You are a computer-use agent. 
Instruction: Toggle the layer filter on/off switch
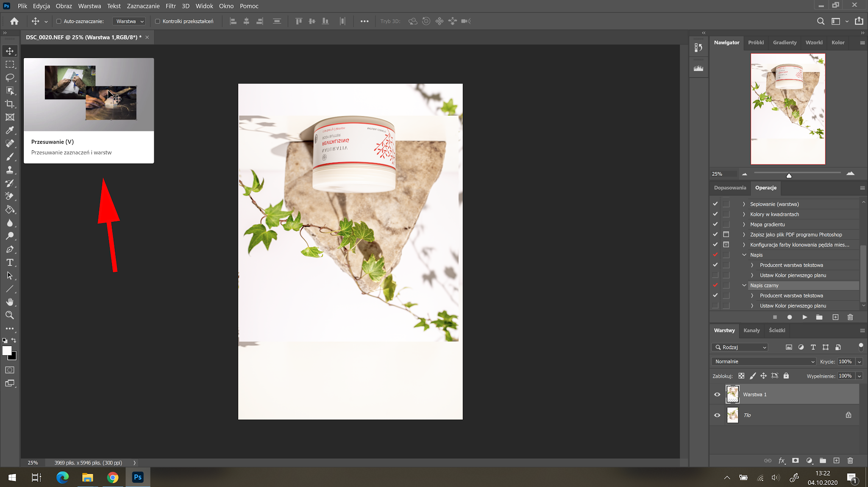pyautogui.click(x=861, y=347)
